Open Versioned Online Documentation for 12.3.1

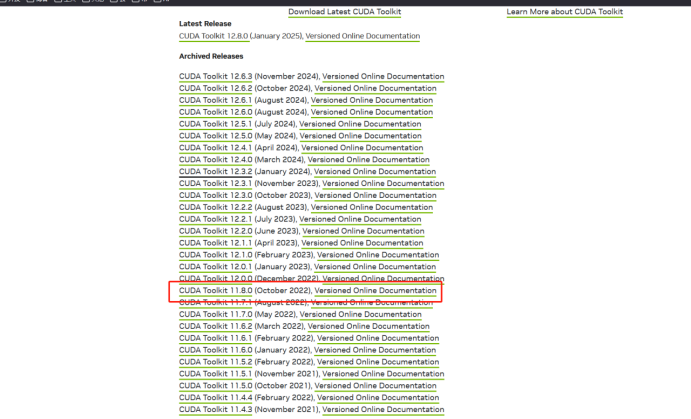(383, 183)
